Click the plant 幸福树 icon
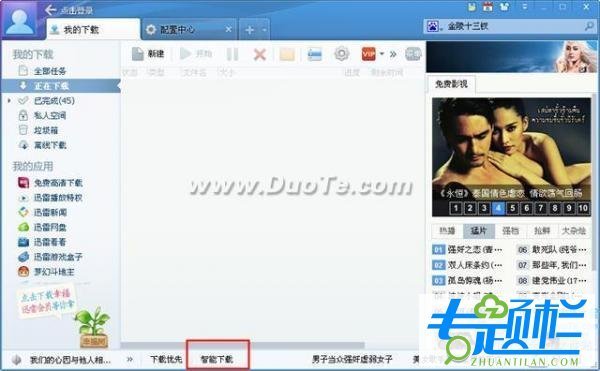Screen dimensions: 600x371 point(93,327)
